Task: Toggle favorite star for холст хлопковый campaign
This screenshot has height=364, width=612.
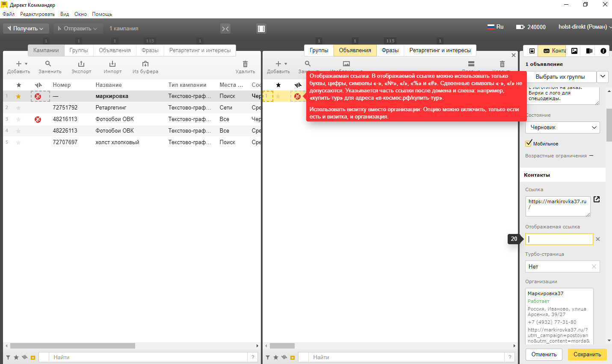Action: [18, 142]
